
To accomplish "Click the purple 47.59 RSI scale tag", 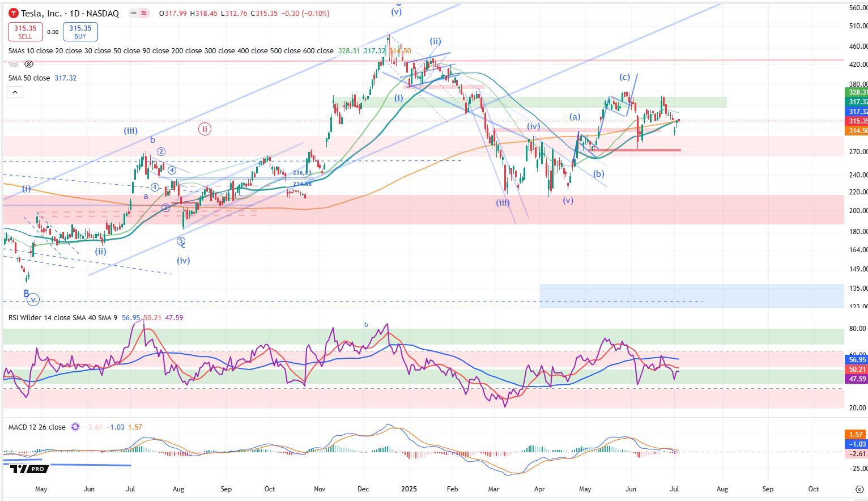I will coord(857,379).
